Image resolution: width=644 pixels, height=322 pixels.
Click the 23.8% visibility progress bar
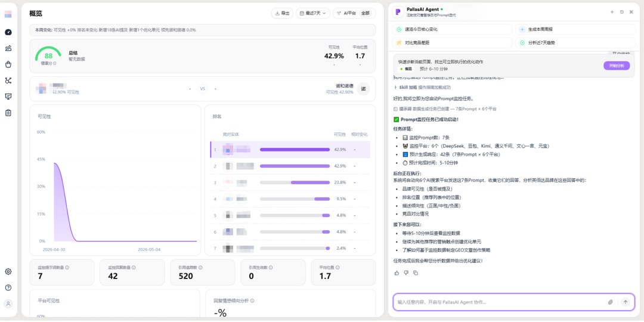tap(295, 182)
